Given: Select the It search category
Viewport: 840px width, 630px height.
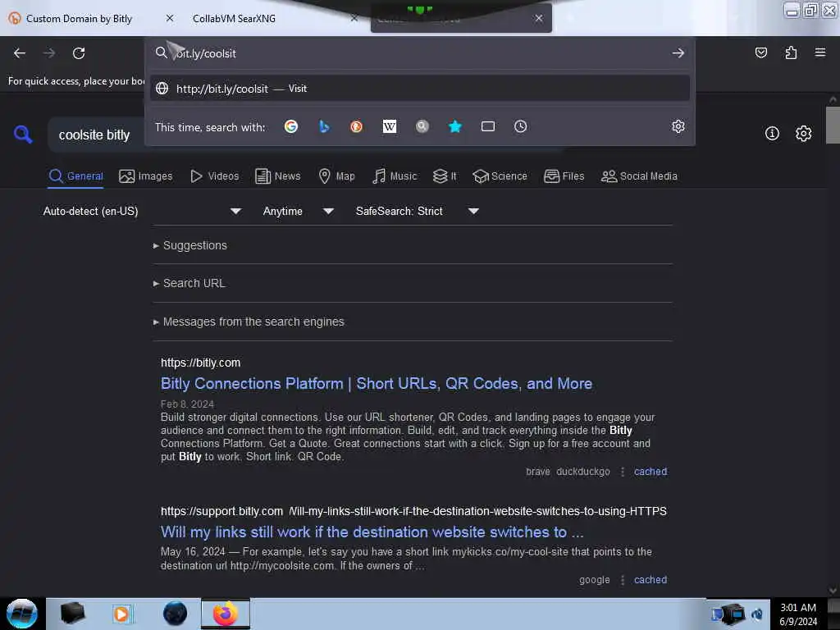Looking at the screenshot, I should coord(445,176).
